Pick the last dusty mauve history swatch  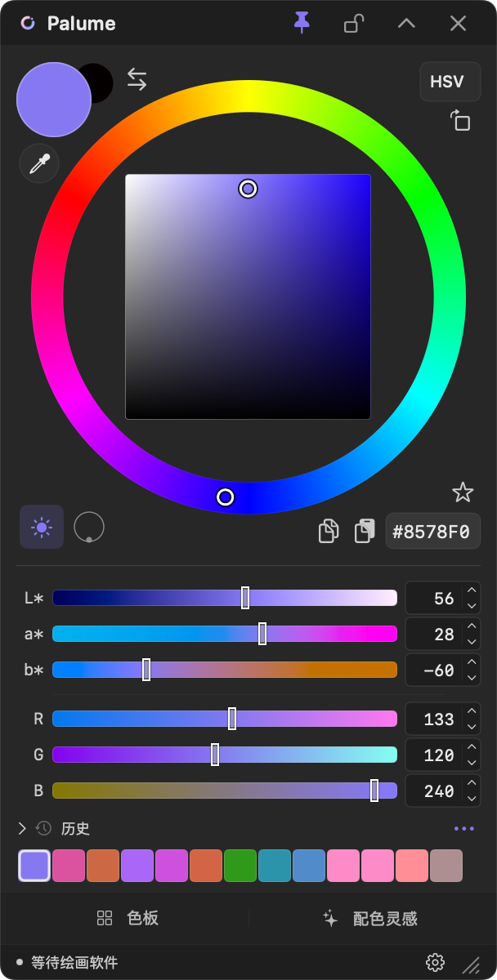tap(446, 866)
